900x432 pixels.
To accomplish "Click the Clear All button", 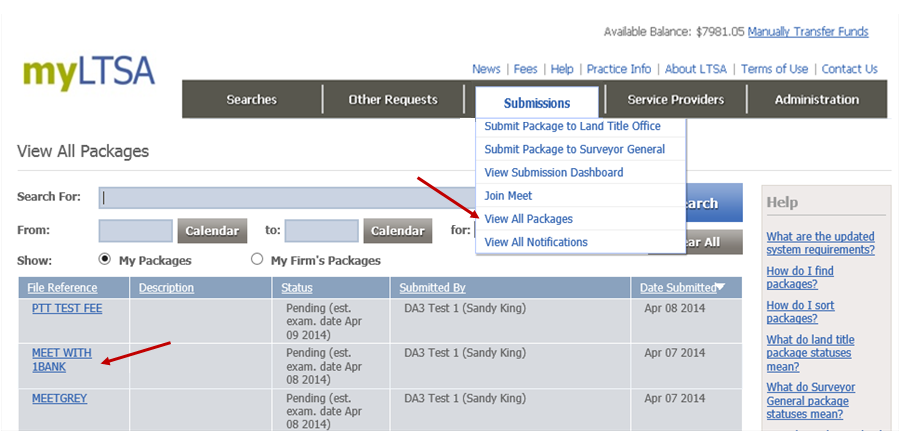I will (714, 242).
